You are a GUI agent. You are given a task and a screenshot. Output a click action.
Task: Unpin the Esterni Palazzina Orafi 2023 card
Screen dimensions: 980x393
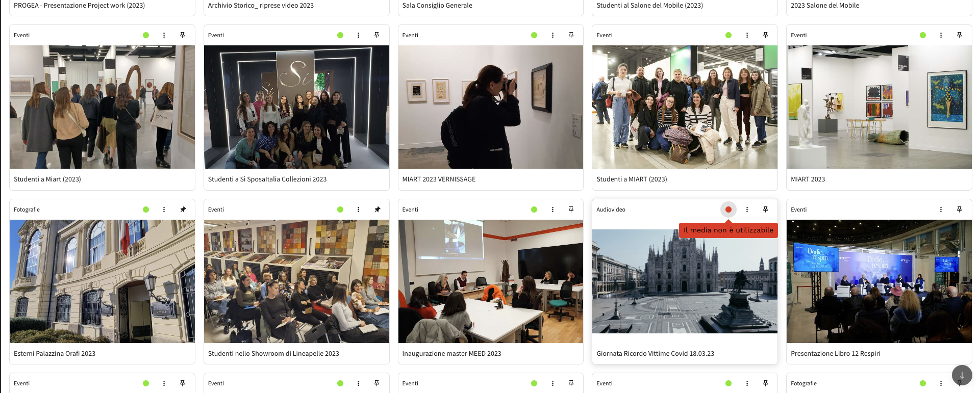pos(183,209)
